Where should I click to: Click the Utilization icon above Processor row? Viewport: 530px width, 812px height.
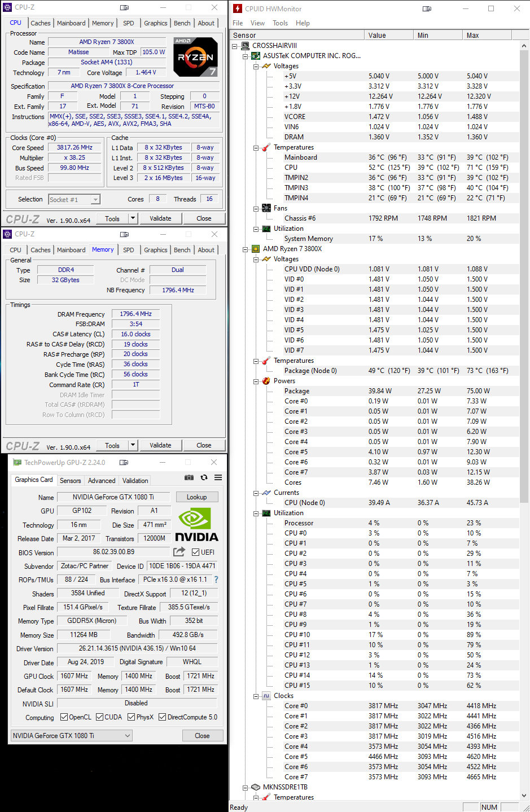266,513
